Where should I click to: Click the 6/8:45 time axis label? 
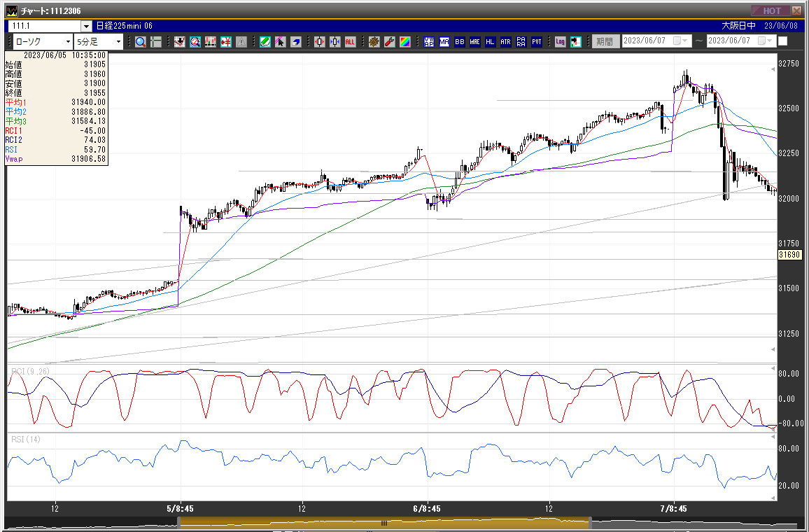coord(427,509)
